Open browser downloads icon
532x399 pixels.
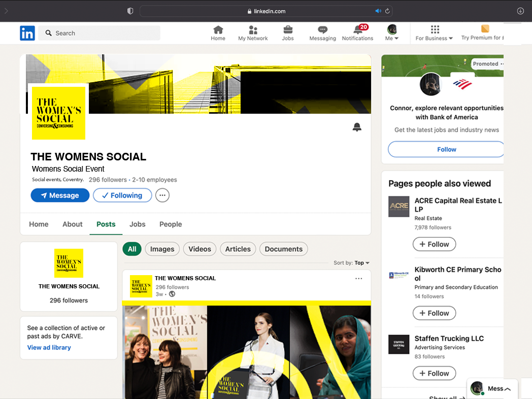coord(520,11)
